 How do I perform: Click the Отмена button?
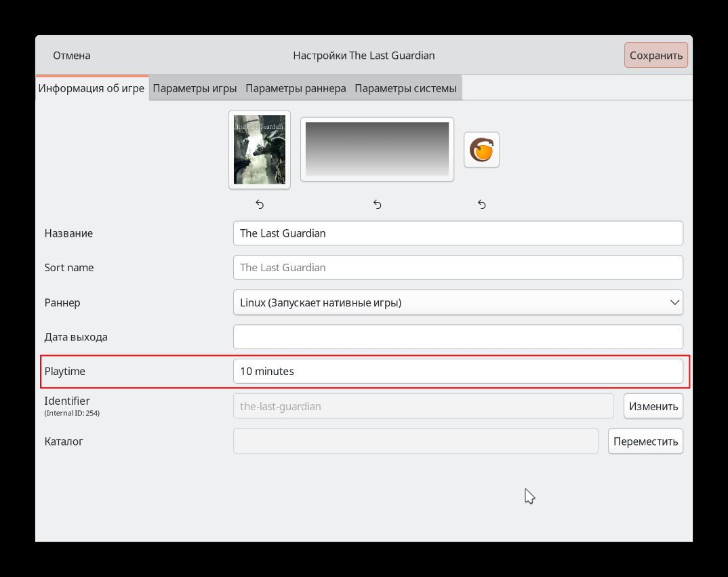click(x=71, y=56)
